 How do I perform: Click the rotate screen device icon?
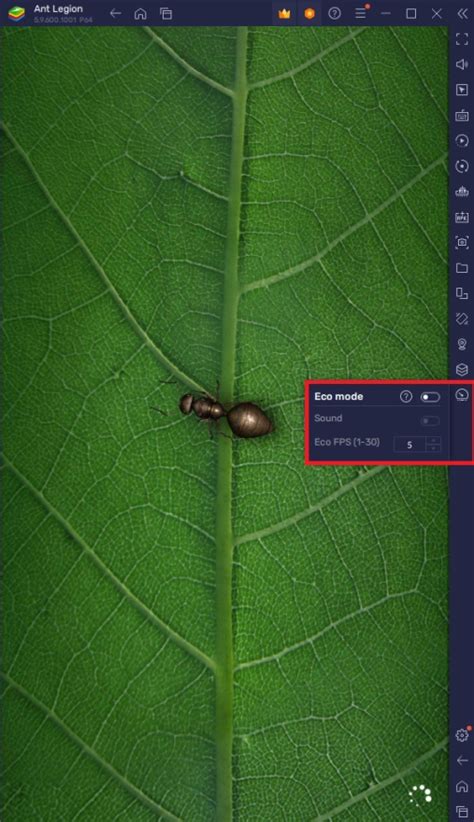click(x=462, y=294)
